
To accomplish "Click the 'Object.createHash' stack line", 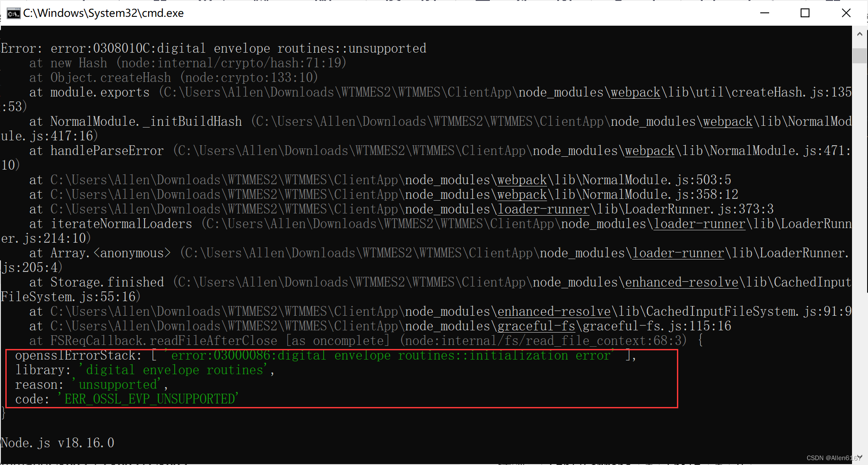I will click(174, 77).
